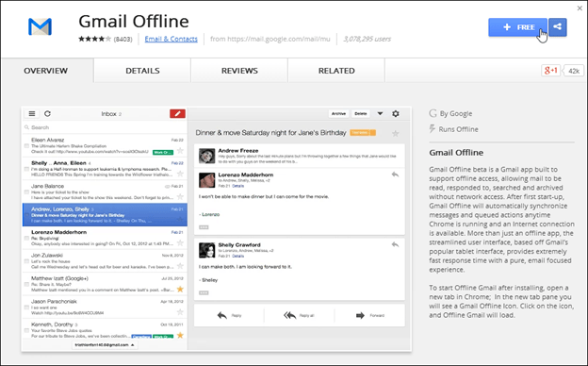Screen dimensions: 588x366
Task: Click the '(8403)' ratings count
Action: (x=123, y=39)
